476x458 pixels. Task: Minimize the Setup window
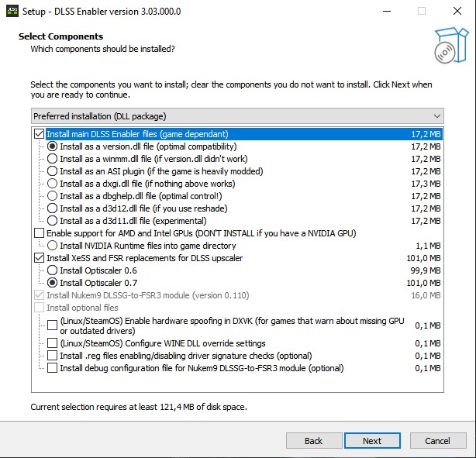coord(387,11)
